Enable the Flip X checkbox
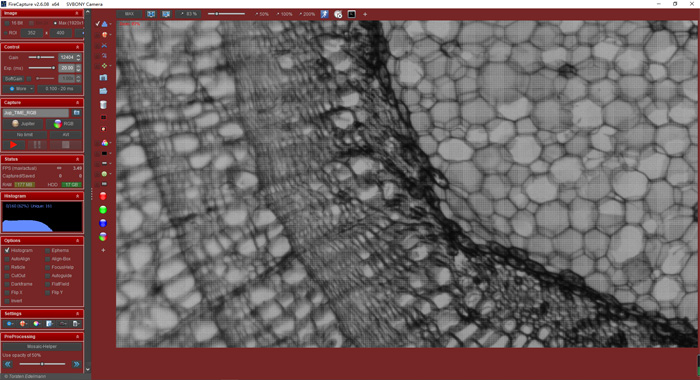 (x=7, y=292)
